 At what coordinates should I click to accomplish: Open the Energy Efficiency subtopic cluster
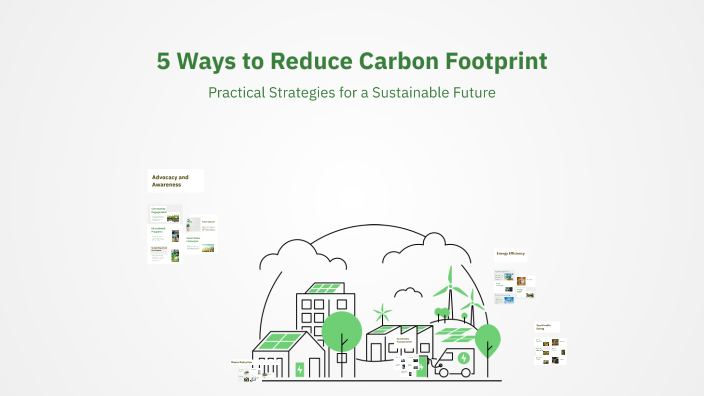click(515, 287)
